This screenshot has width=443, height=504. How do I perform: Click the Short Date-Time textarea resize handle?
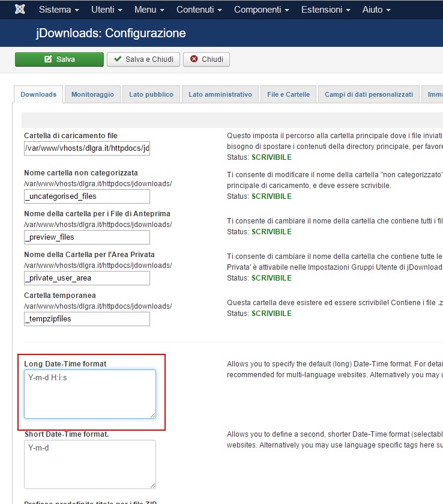(152, 486)
